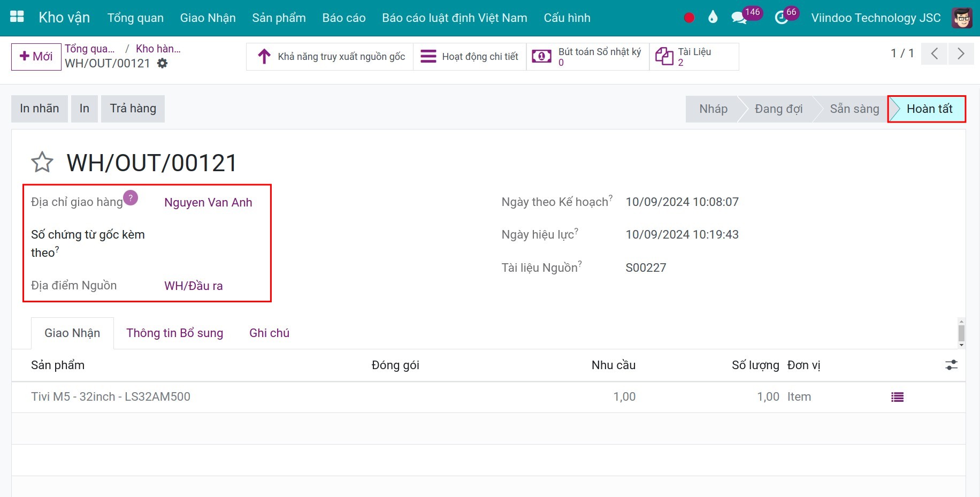Open Bút toán Sổ nhật ký entries
Screen dimensions: 980x497
click(588, 56)
